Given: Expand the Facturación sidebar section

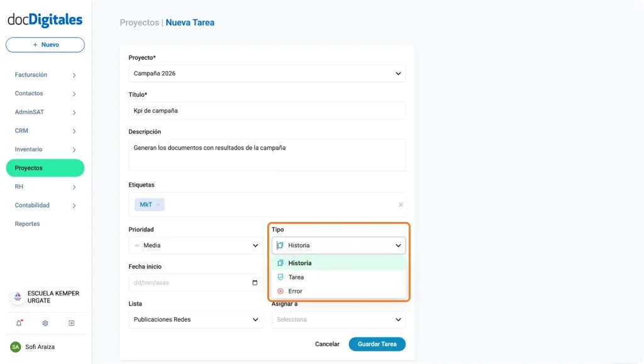Looking at the screenshot, I should click(44, 74).
